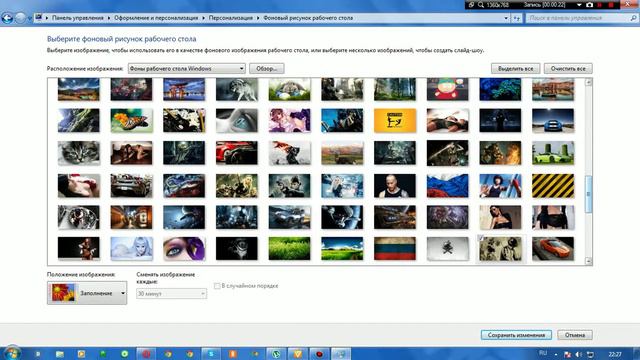Open the Windows Start orb
Viewport: 640px width, 360px height.
(x=11, y=353)
